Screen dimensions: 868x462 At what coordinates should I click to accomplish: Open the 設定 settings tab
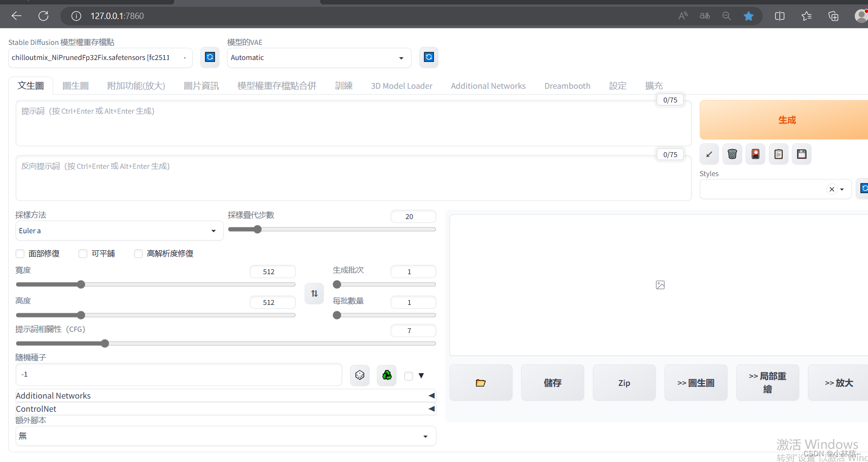(x=618, y=86)
